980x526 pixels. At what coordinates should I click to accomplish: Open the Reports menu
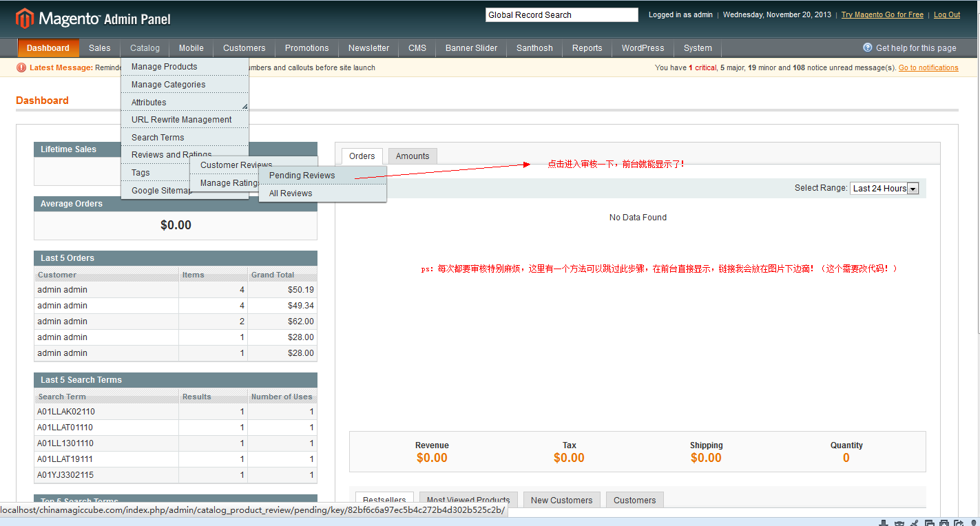tap(587, 48)
